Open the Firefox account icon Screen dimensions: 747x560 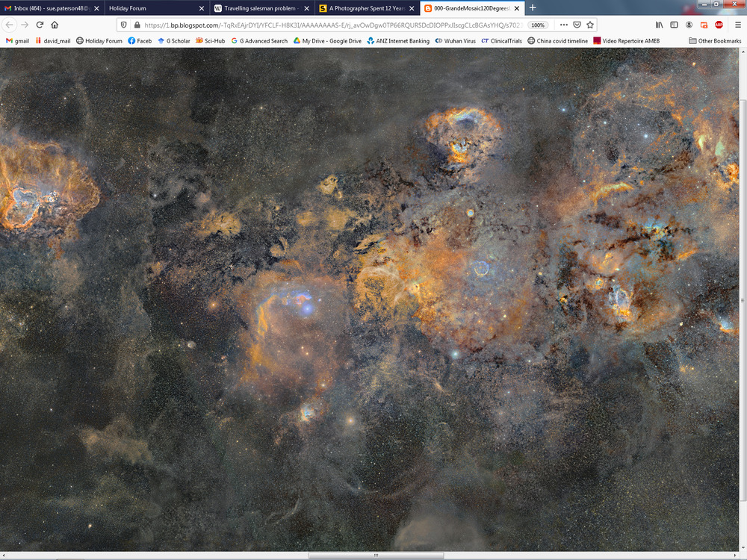(689, 25)
